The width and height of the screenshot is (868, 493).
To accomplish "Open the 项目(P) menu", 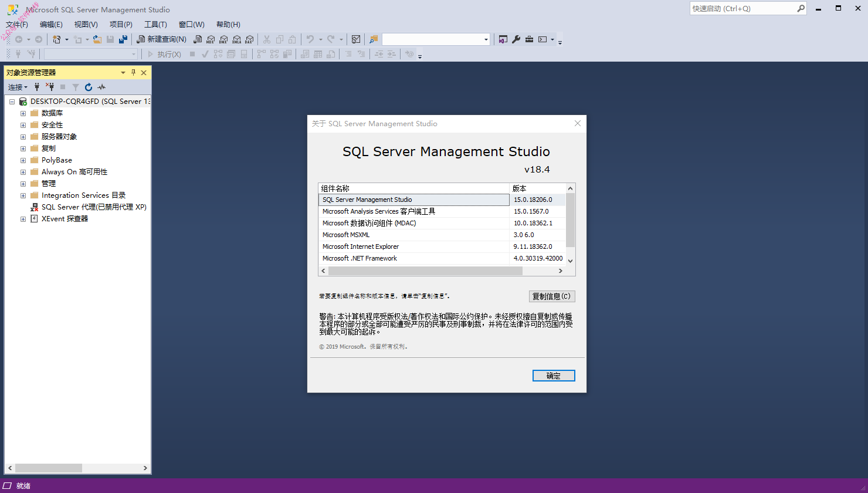I will click(x=121, y=24).
